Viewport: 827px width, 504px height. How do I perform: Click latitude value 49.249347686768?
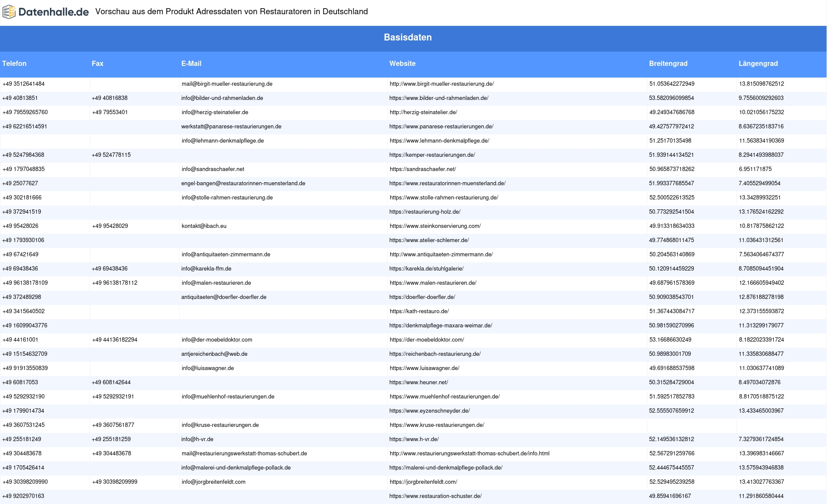672,112
